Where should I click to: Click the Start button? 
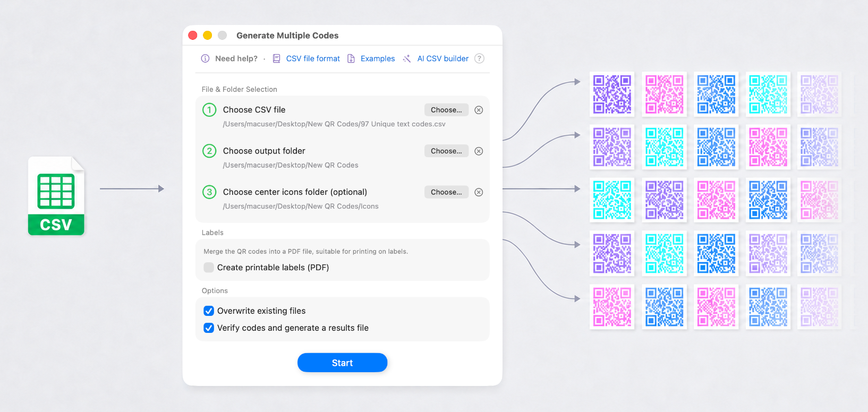(342, 363)
